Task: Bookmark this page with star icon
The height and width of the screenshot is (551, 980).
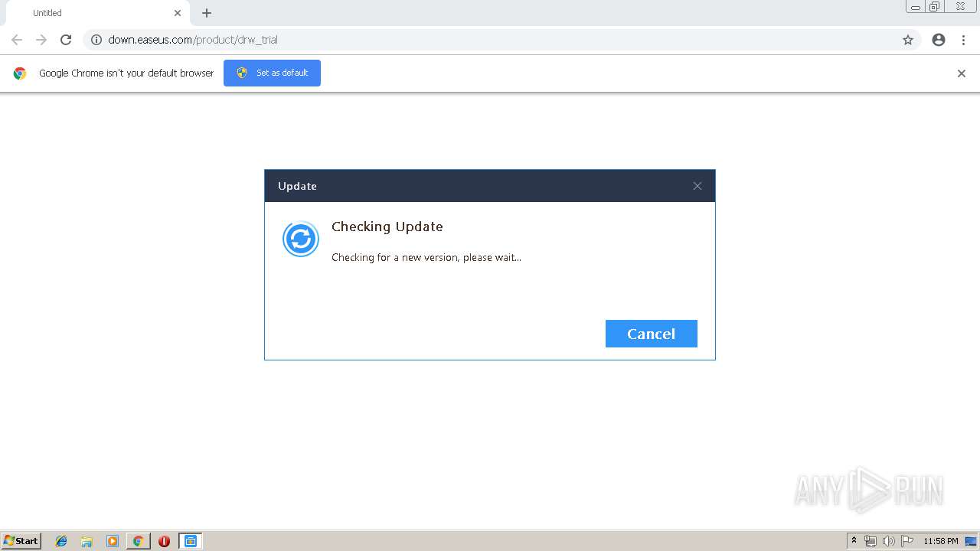Action: [908, 40]
